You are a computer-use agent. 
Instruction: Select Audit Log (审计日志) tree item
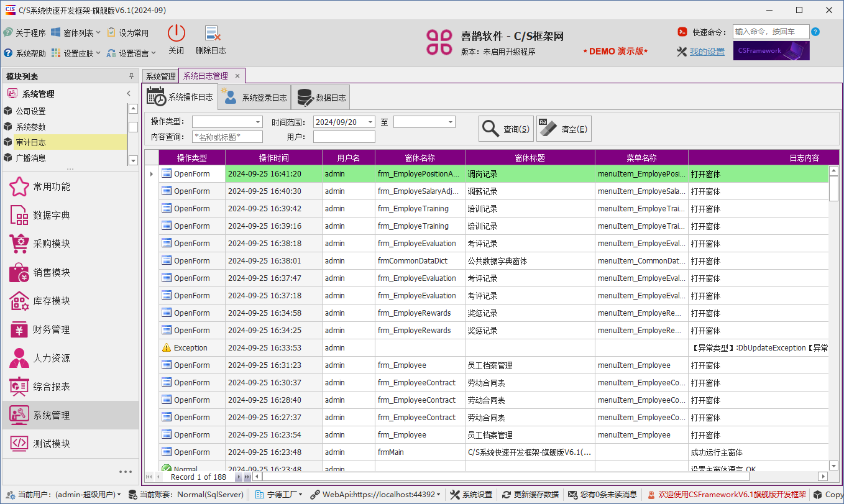click(64, 142)
